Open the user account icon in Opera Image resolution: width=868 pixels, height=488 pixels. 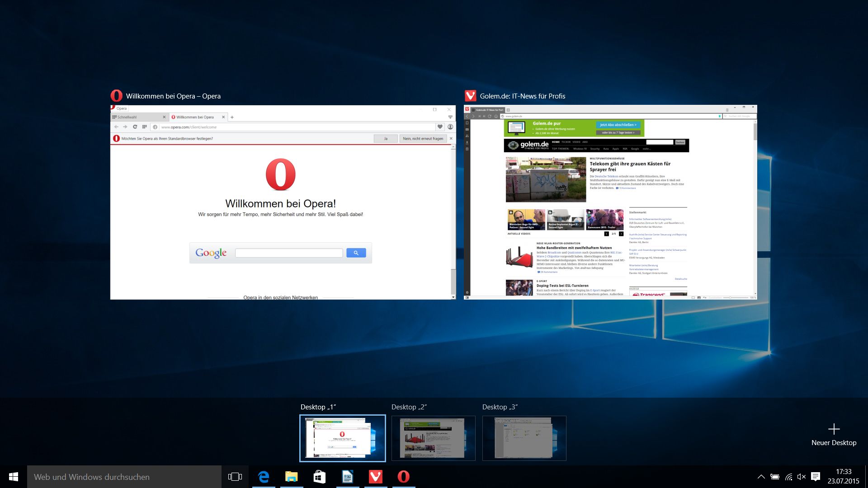click(450, 127)
